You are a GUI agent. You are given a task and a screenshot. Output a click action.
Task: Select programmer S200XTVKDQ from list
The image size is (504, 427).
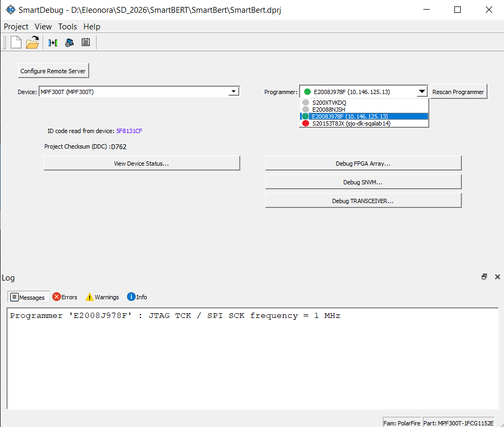[x=364, y=103]
